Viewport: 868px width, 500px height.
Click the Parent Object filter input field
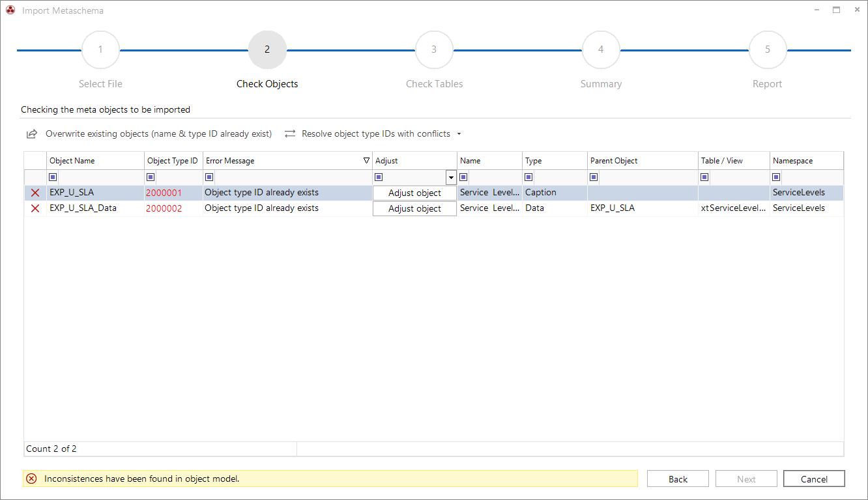click(x=648, y=177)
